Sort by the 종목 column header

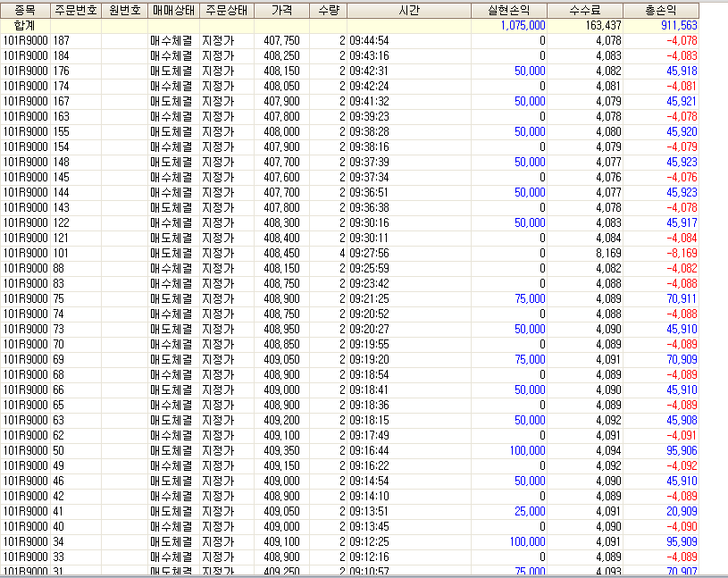[25, 10]
